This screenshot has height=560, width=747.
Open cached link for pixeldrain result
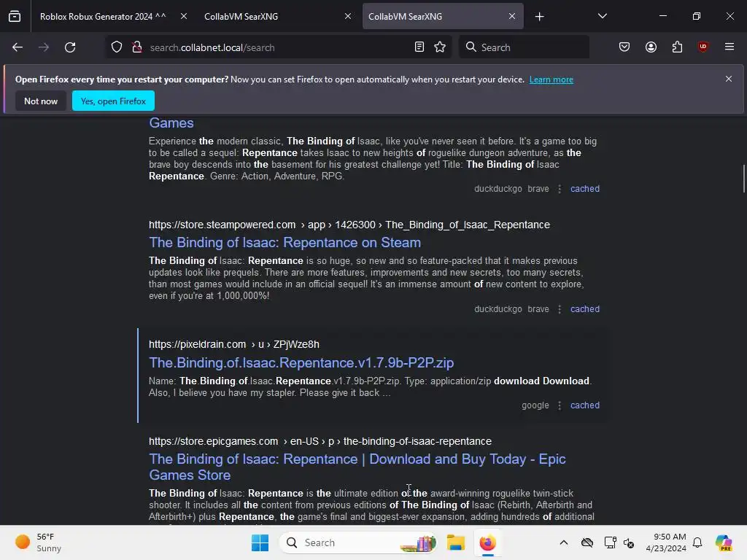[585, 405]
